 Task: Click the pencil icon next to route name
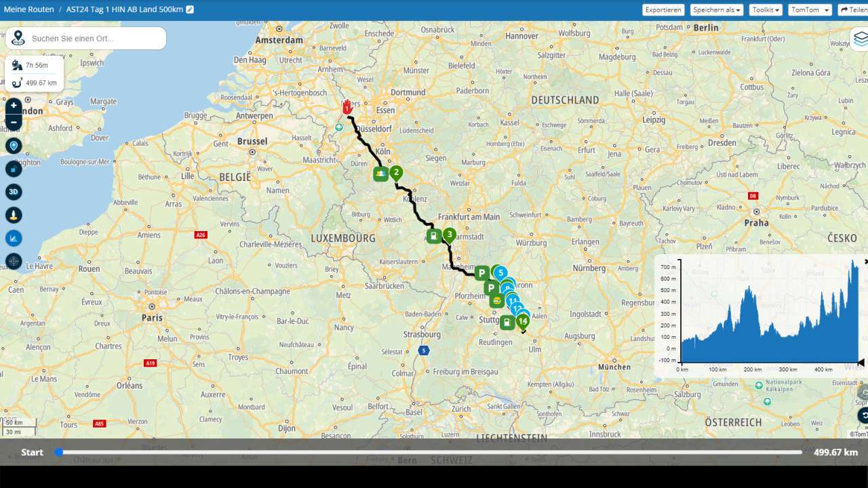pos(190,9)
